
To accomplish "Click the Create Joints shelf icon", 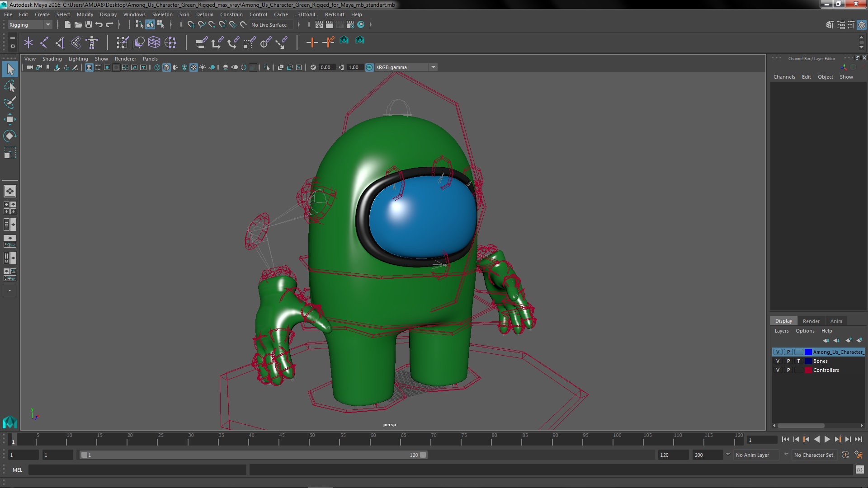I will (44, 42).
